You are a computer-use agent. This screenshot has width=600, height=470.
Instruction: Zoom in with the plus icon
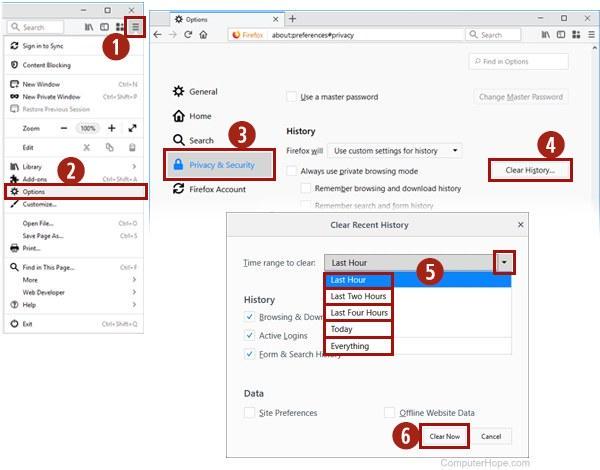[x=111, y=128]
